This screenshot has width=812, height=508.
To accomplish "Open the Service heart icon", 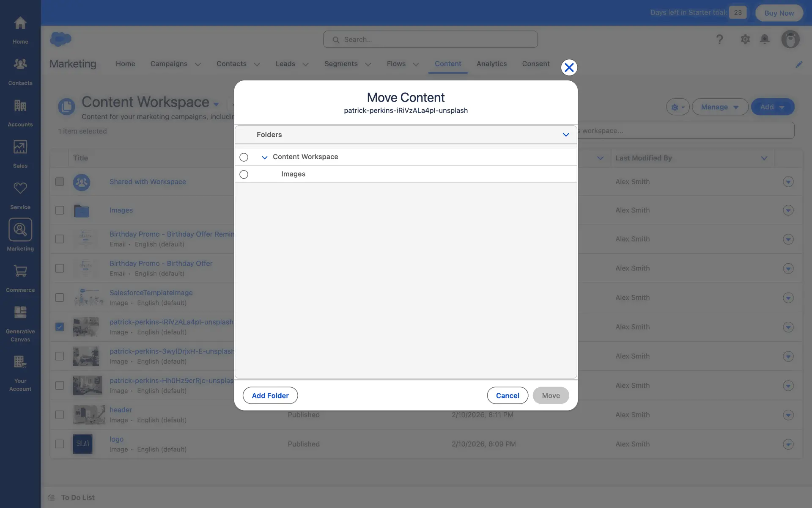I will click(20, 188).
